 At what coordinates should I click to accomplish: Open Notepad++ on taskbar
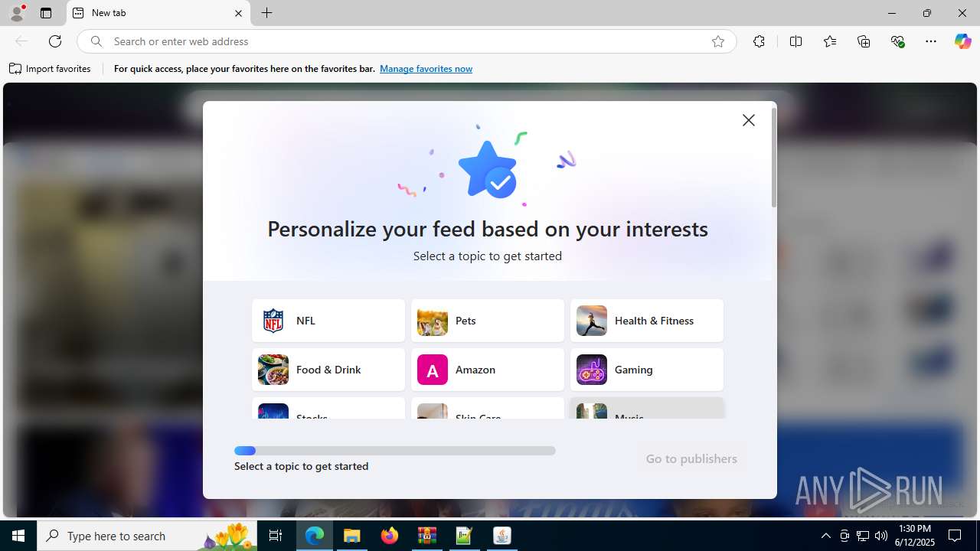[465, 536]
